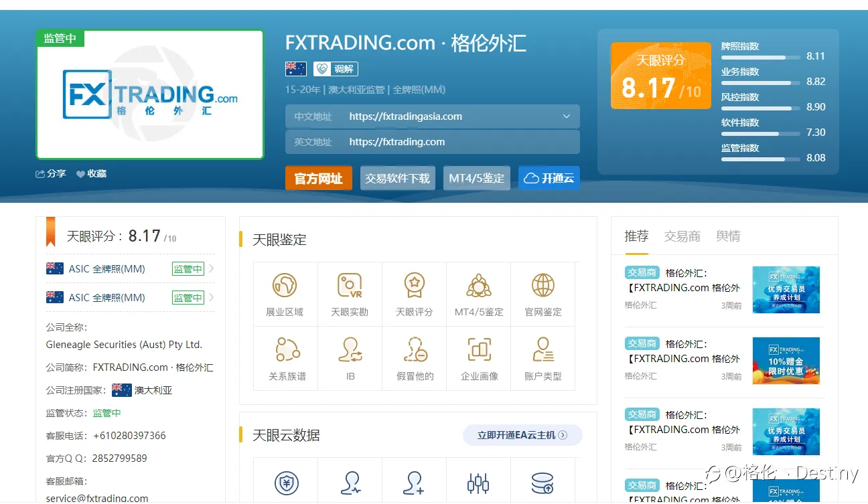Click the first 监管中 badge beside ASIC
868x504 pixels.
tap(188, 269)
